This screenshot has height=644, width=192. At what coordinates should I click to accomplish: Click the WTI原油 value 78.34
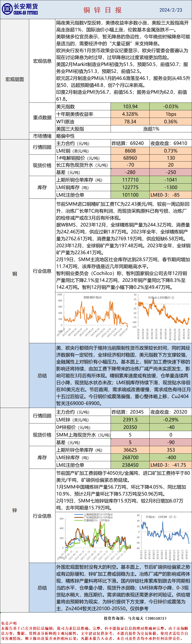pos(130,121)
